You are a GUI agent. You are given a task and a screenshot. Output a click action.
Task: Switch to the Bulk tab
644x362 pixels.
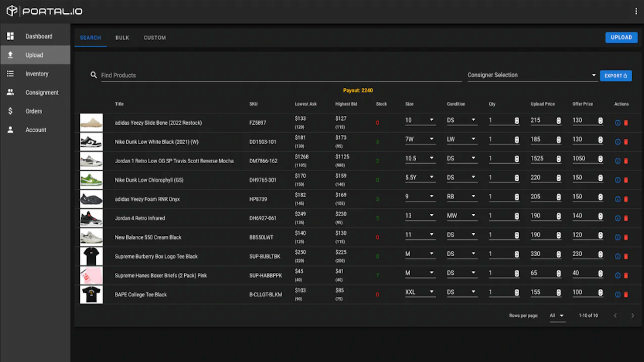point(122,38)
